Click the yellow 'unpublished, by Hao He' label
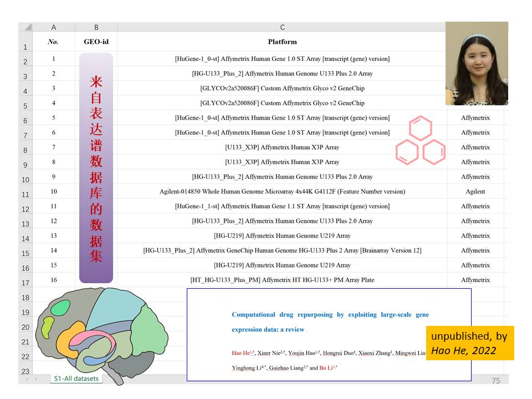This screenshot has width=532, height=399. 470,343
